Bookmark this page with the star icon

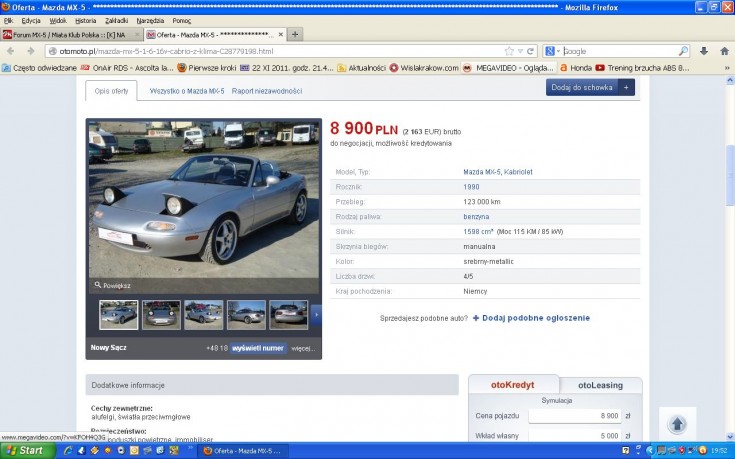pyautogui.click(x=509, y=51)
